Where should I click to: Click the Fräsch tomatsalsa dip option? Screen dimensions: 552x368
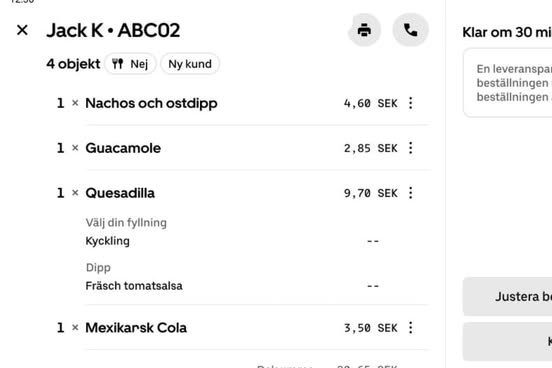134,286
